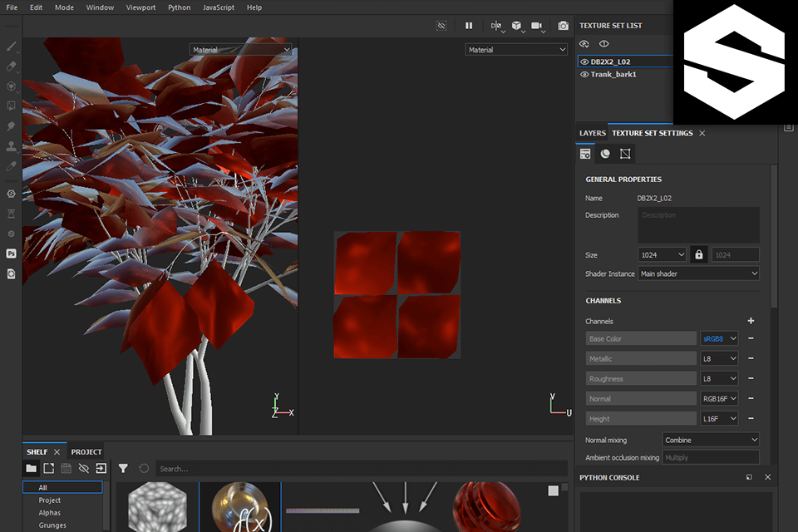This screenshot has height=532, width=798.
Task: Open the shelf filter funnel
Action: pyautogui.click(x=123, y=468)
